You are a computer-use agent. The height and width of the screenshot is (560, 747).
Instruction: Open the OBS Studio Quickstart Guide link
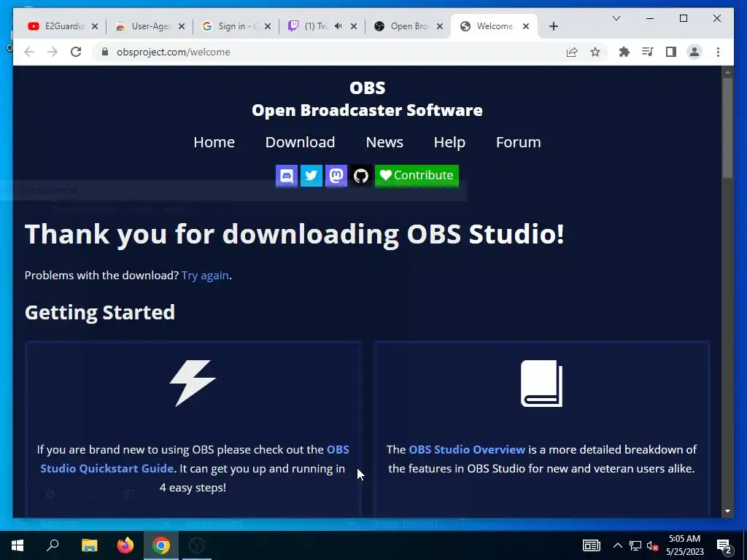pos(194,459)
